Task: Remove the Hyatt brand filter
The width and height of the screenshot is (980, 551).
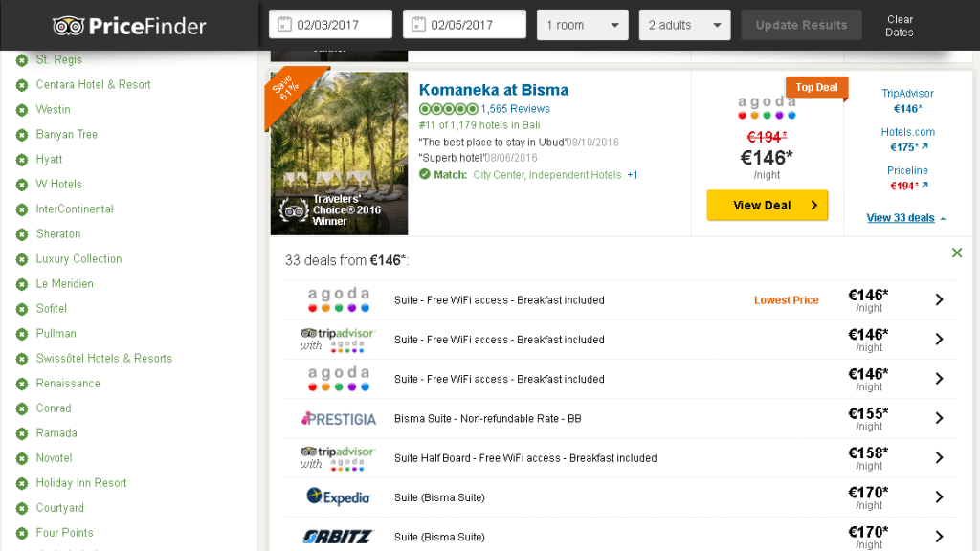Action: (x=22, y=160)
